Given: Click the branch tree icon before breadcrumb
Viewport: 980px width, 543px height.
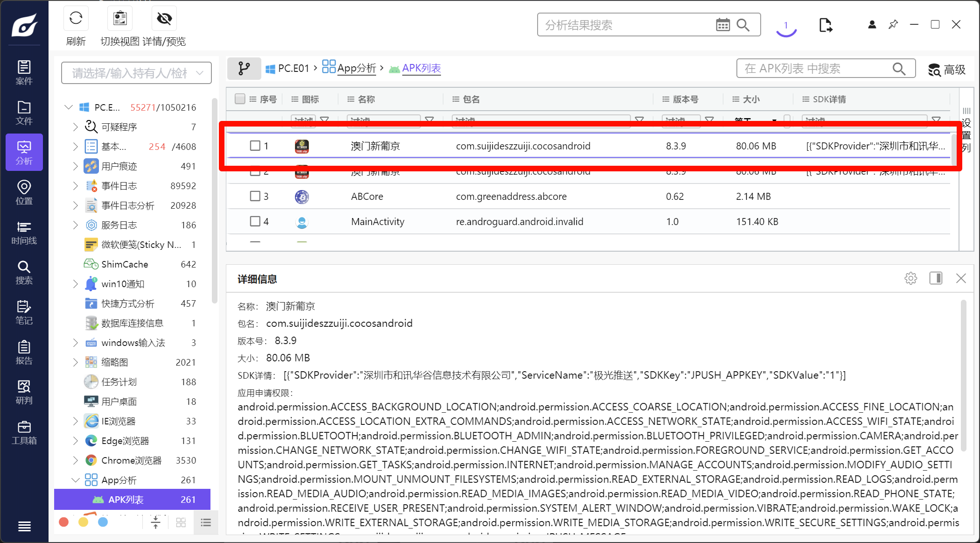Looking at the screenshot, I should pyautogui.click(x=244, y=69).
